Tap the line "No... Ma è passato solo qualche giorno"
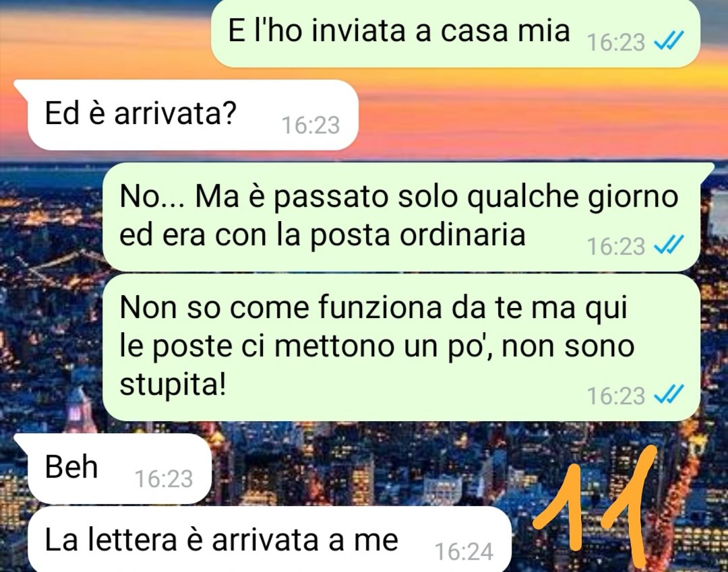Screen dimensions: 728x572 [399, 197]
